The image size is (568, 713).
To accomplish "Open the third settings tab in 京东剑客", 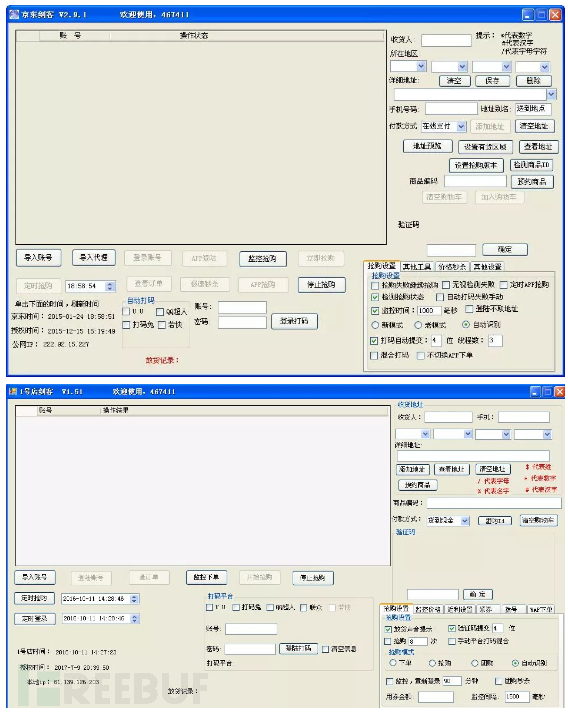I will pos(452,266).
